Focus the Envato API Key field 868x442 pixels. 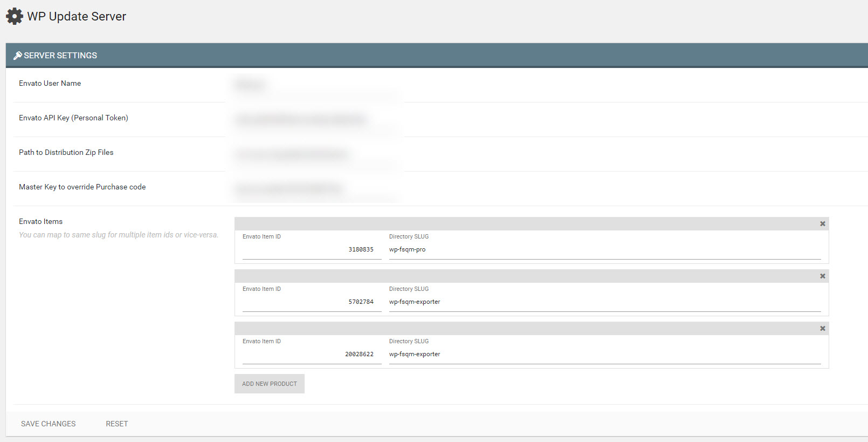316,120
